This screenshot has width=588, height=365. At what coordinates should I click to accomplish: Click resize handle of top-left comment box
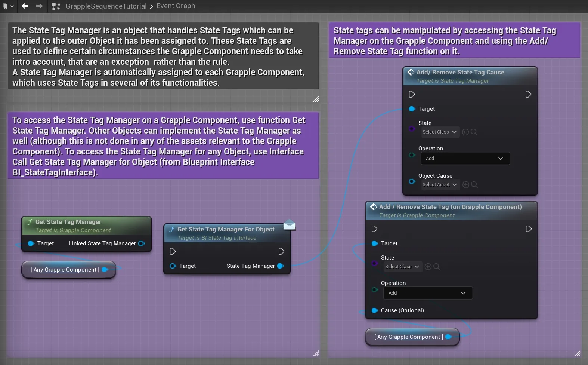[x=316, y=99]
